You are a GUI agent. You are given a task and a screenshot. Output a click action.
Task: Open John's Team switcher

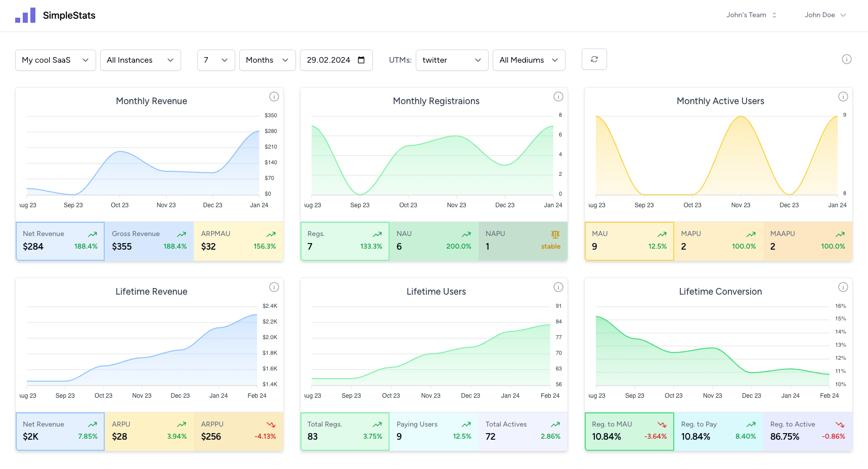coord(751,15)
